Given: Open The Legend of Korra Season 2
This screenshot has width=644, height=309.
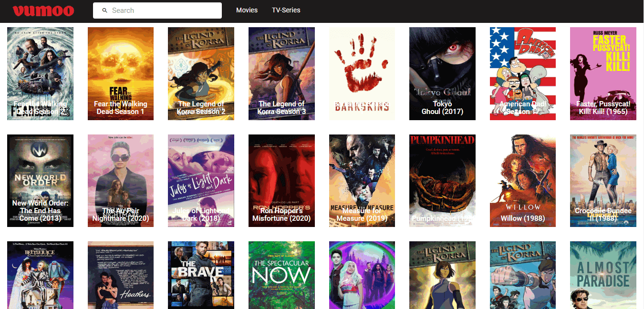Looking at the screenshot, I should (201, 73).
